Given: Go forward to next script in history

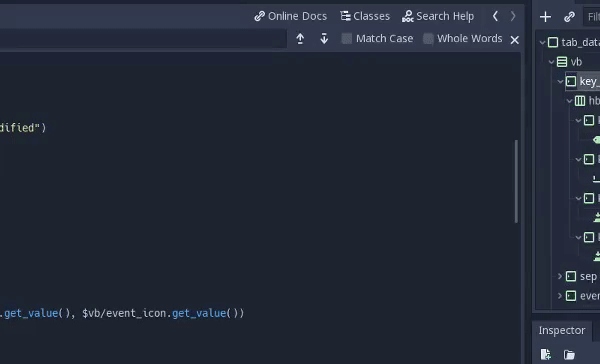Looking at the screenshot, I should pos(513,16).
